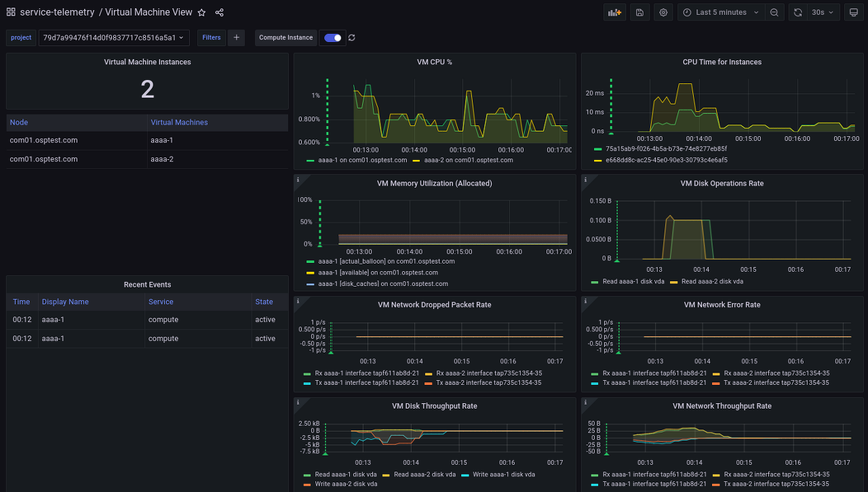Select the aaaa-2 virtual machine cell
Image resolution: width=868 pixels, height=492 pixels.
pos(217,159)
